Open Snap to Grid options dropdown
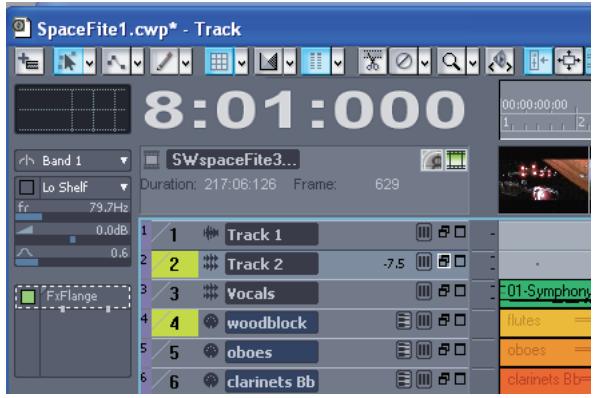This screenshot has height=398, width=596. pos(241,61)
